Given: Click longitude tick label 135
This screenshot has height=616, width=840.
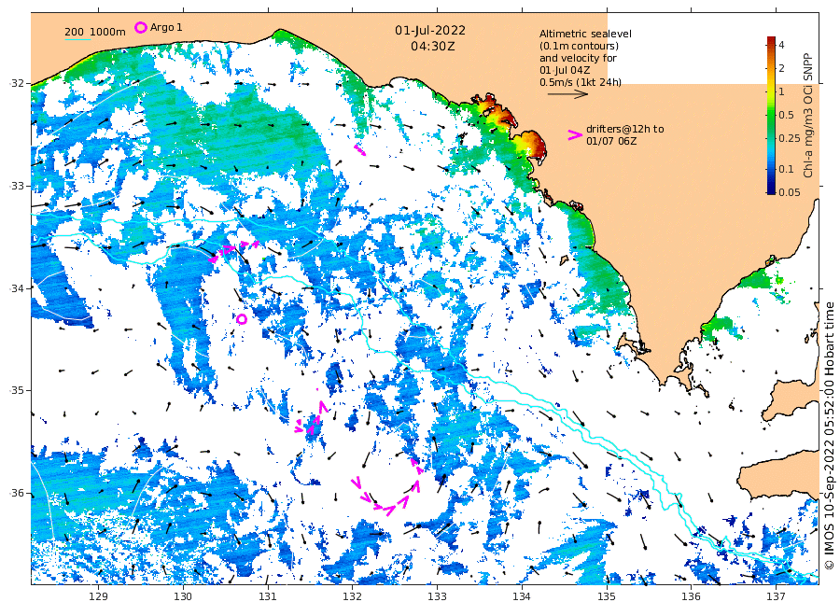Looking at the screenshot, I should [606, 596].
